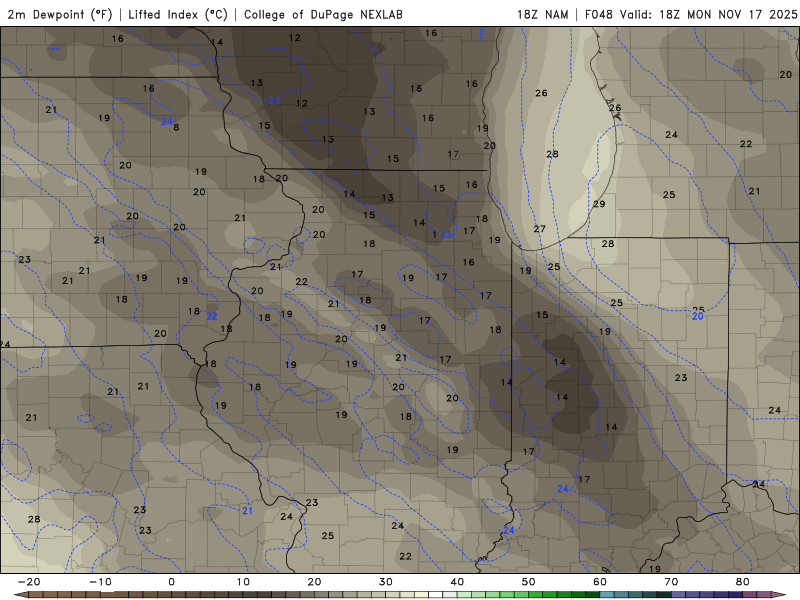The image size is (800, 600).
Task: Select the 60 label on the color scale
Action: [x=600, y=582]
